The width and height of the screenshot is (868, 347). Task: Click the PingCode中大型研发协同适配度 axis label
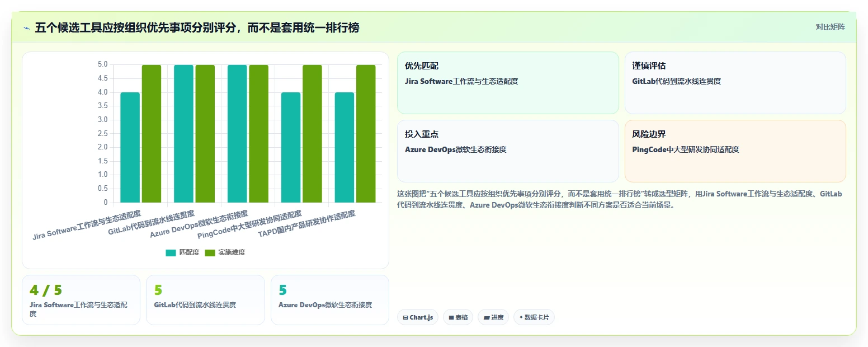[x=250, y=224]
